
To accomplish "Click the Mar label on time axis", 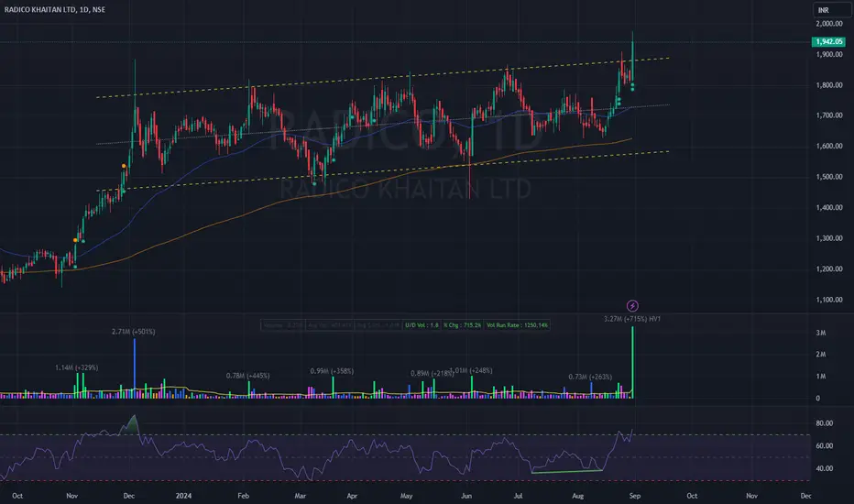I will coord(301,496).
